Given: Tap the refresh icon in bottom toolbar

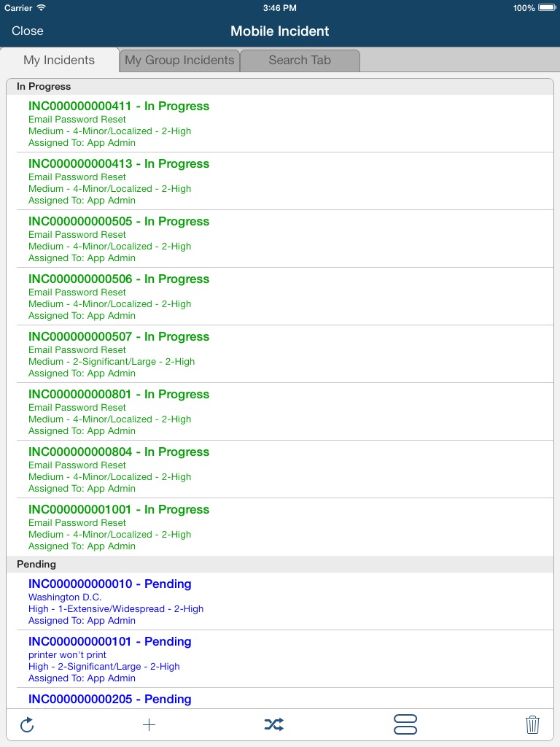Looking at the screenshot, I should point(27,725).
